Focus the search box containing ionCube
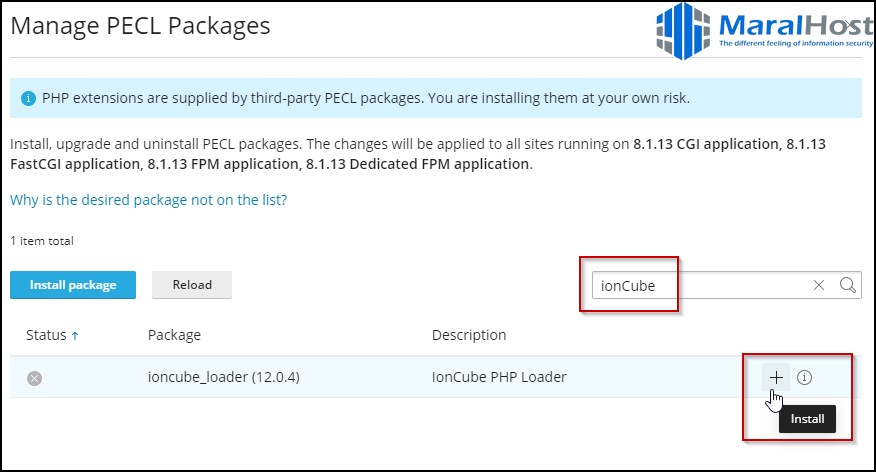Viewport: 876px width, 472px height. pyautogui.click(x=700, y=285)
